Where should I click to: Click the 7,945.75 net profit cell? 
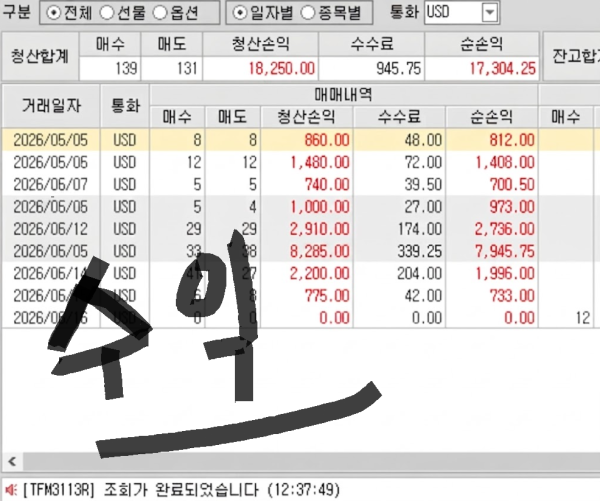click(492, 251)
